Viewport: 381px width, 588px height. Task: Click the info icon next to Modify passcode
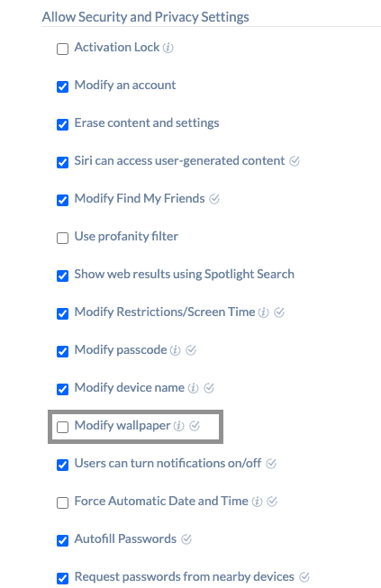pos(175,350)
